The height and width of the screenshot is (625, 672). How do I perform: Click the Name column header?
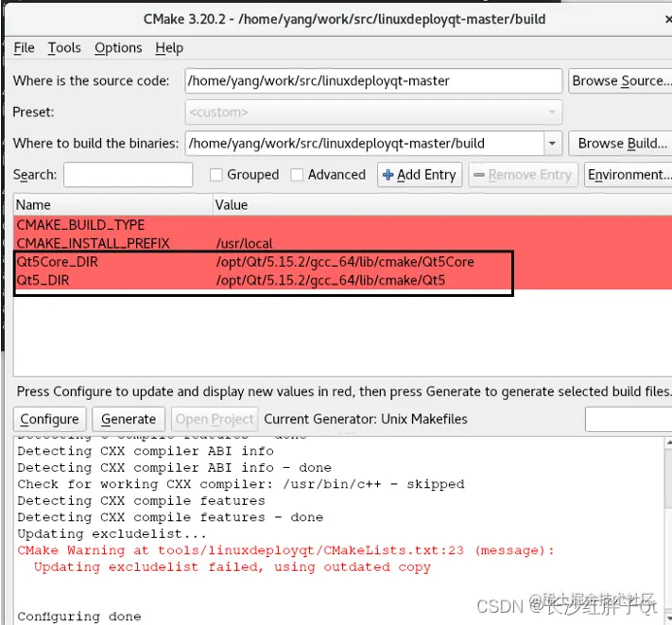coord(113,205)
